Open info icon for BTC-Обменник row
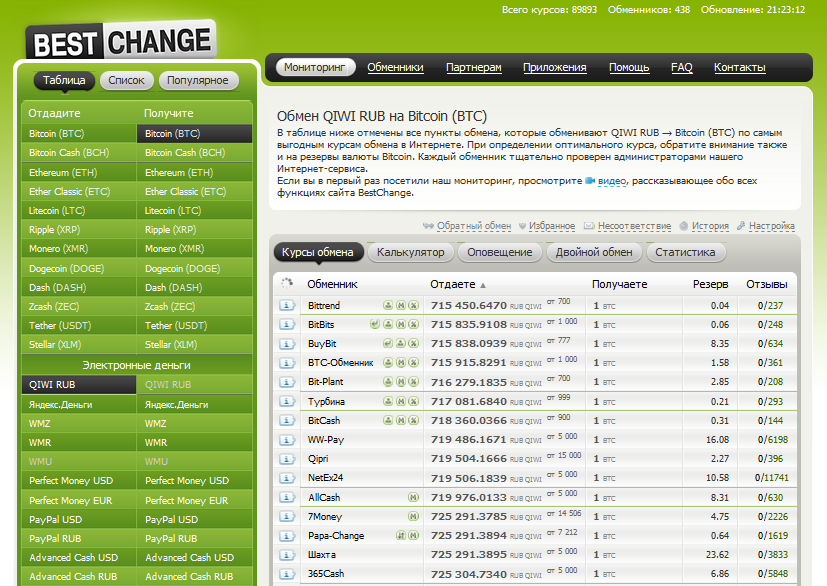This screenshot has width=827, height=586. 287,363
